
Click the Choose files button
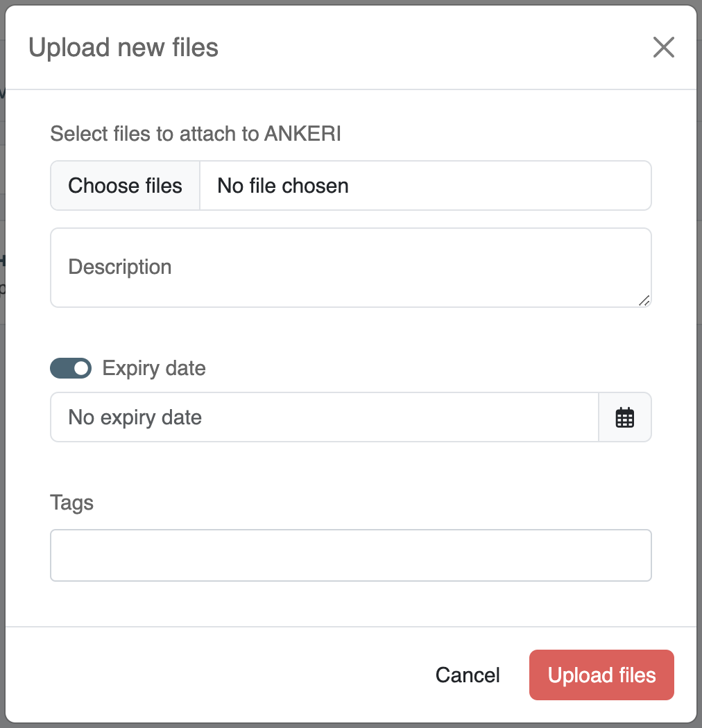[125, 186]
